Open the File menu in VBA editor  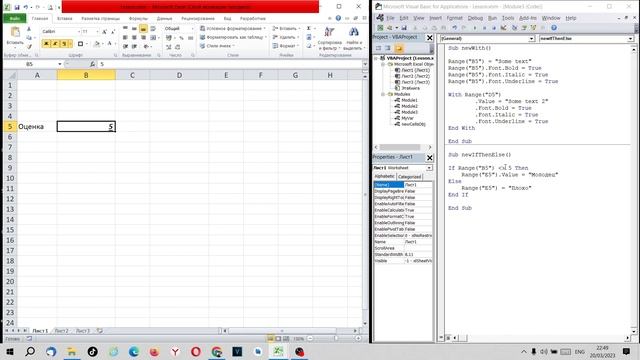click(x=390, y=18)
